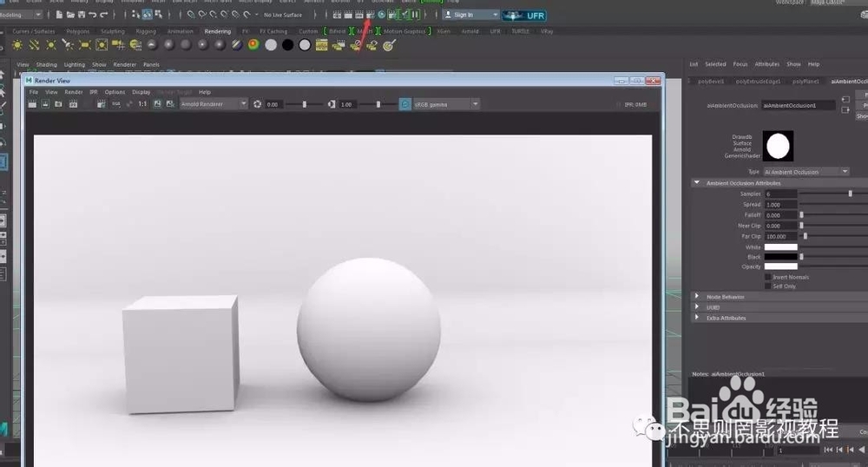The width and height of the screenshot is (868, 467).
Task: Expand Extra Attributes section
Action: [697, 318]
